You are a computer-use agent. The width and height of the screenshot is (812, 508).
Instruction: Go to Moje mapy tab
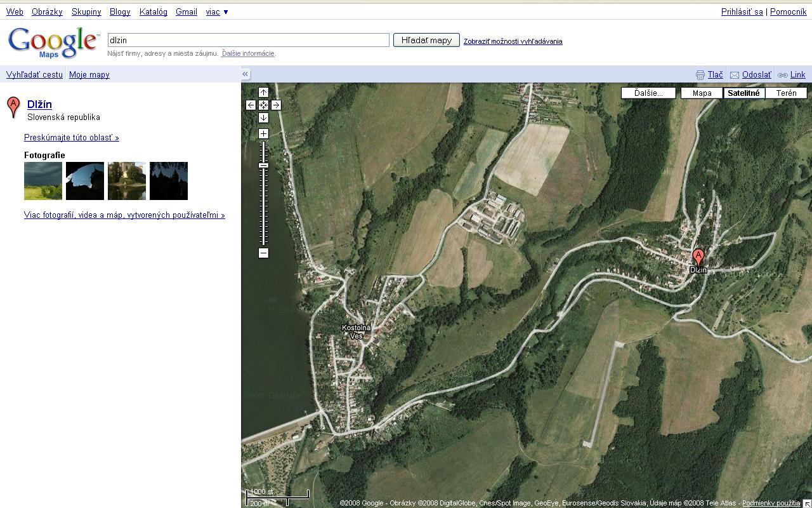89,75
